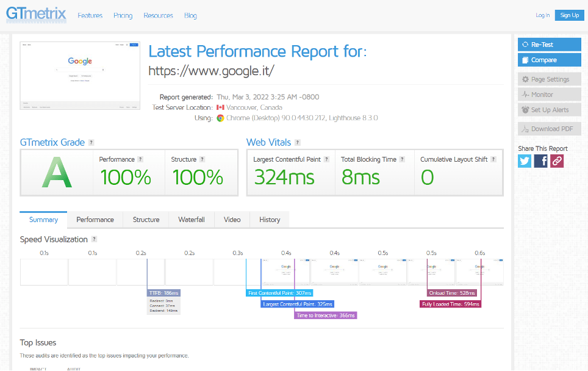Click the Compare button
This screenshot has height=371, width=588.
[550, 60]
